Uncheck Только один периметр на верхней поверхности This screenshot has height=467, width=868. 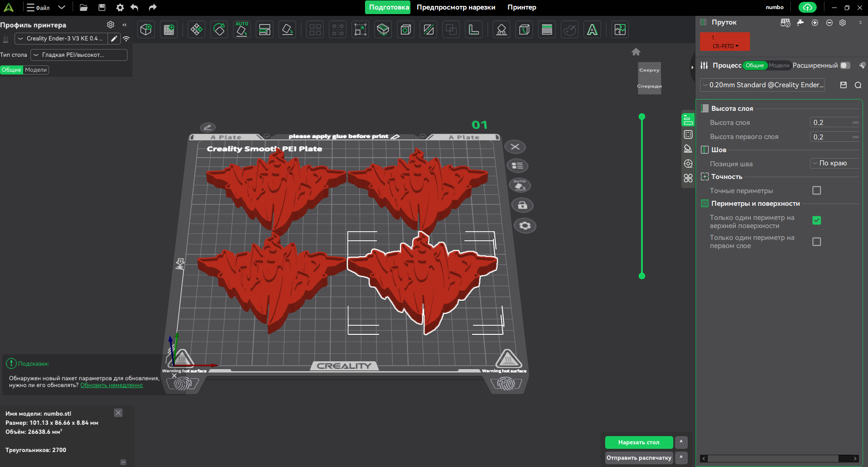tap(816, 221)
